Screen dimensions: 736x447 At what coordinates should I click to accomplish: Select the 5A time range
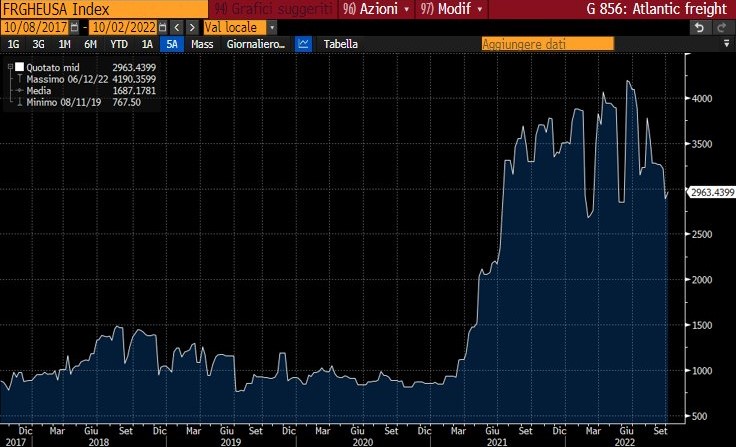172,44
